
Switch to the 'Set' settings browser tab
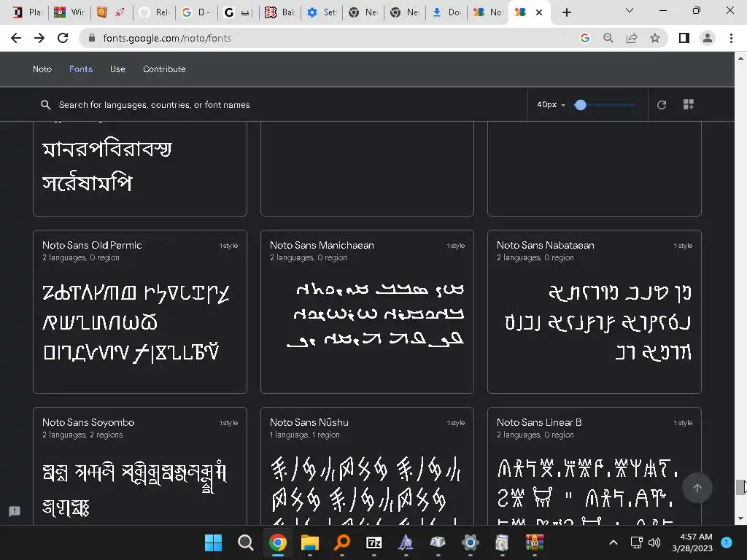coord(322,12)
